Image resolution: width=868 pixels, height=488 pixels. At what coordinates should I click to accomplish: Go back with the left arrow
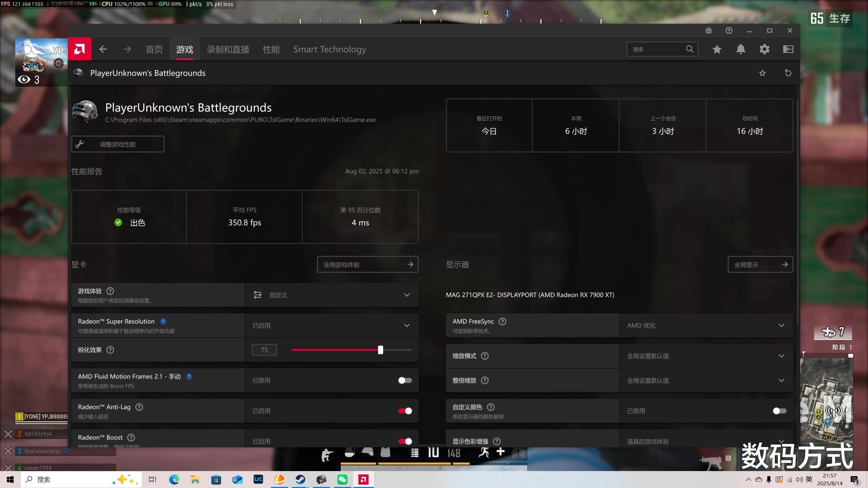click(x=103, y=49)
